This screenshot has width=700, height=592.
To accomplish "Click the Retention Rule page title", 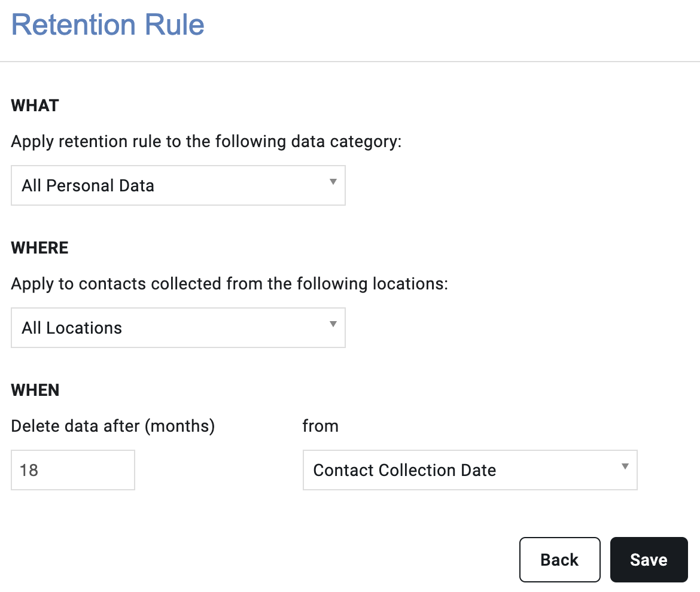I will pyautogui.click(x=108, y=25).
